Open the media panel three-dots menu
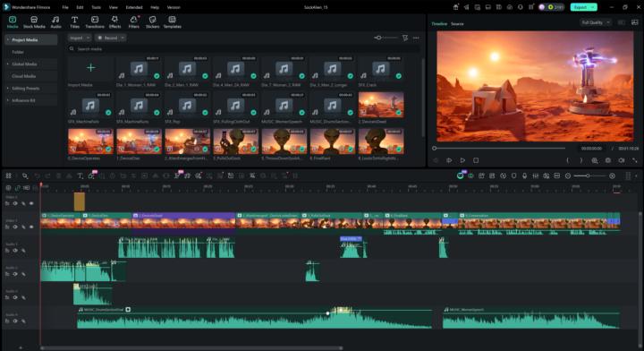The height and width of the screenshot is (351, 644). click(x=416, y=38)
